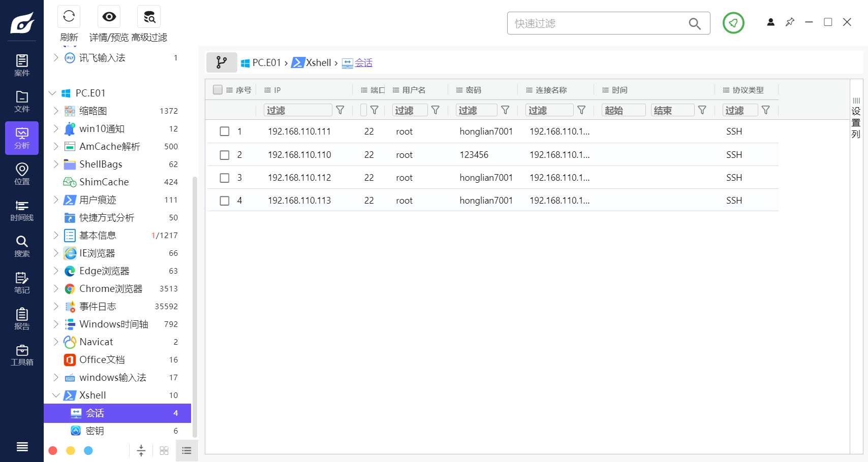Screen dimensions: 868x462
Task: Select 分析 in left sidebar
Action: [x=22, y=138]
